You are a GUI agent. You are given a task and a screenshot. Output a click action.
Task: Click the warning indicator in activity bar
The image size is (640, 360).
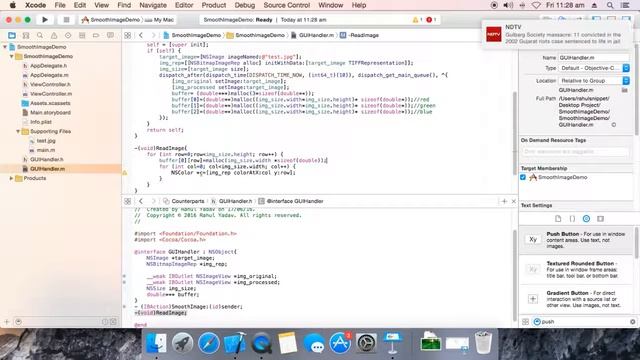click(x=417, y=20)
